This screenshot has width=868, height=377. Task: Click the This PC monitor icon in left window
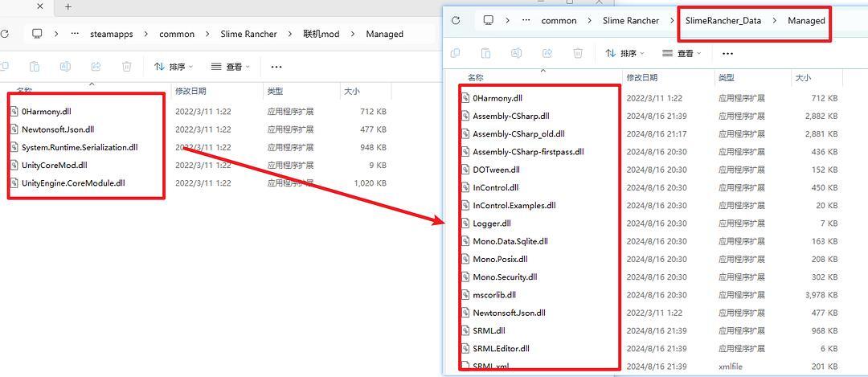point(37,34)
